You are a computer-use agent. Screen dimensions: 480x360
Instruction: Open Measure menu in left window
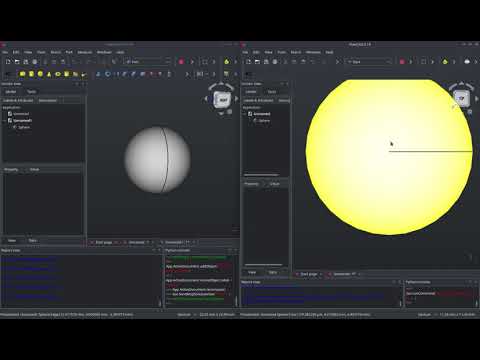point(85,52)
